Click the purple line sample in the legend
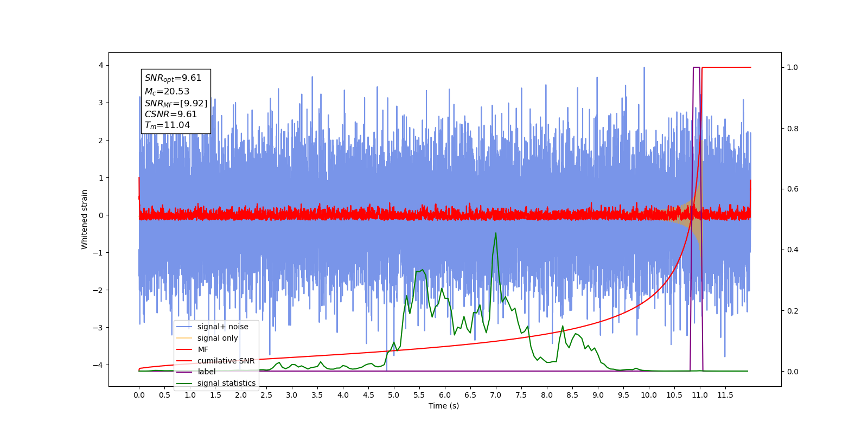This screenshot has width=868, height=434. (x=184, y=372)
